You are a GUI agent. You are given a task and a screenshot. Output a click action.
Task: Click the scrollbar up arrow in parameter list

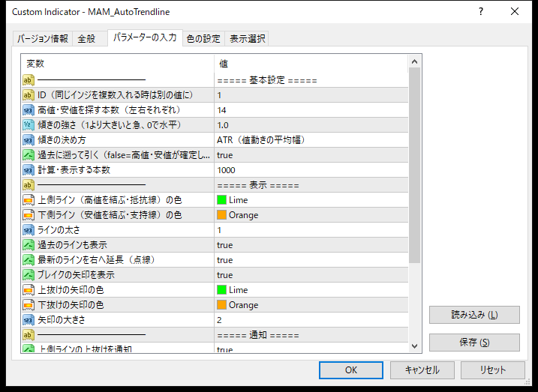click(414, 61)
